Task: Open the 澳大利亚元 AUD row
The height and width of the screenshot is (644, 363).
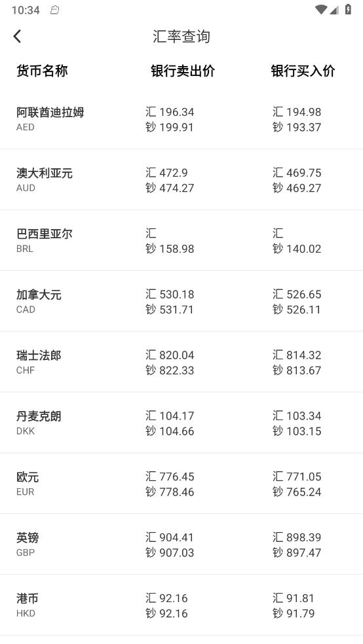Action: click(181, 180)
